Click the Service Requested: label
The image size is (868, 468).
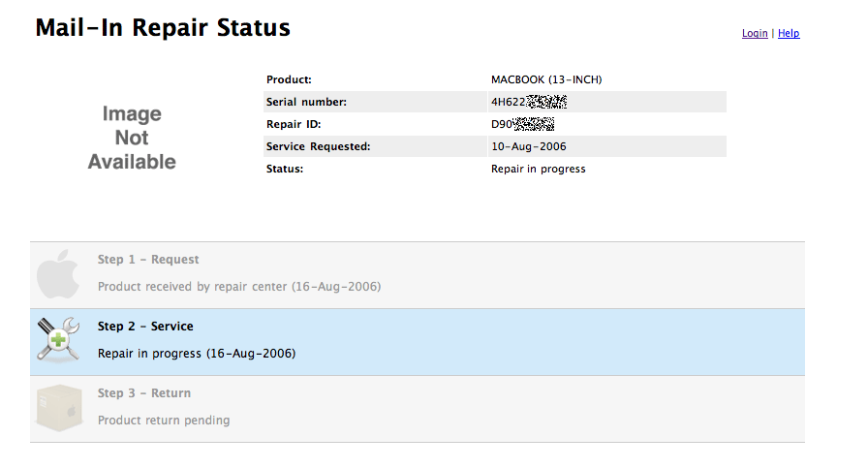click(x=319, y=146)
